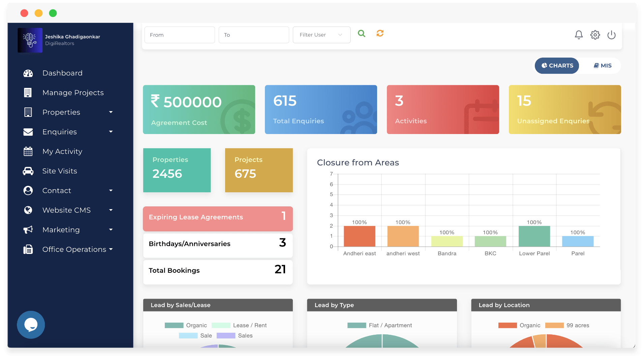Image resolution: width=644 pixels, height=360 pixels.
Task: Open notifications via the bell icon
Action: click(579, 35)
